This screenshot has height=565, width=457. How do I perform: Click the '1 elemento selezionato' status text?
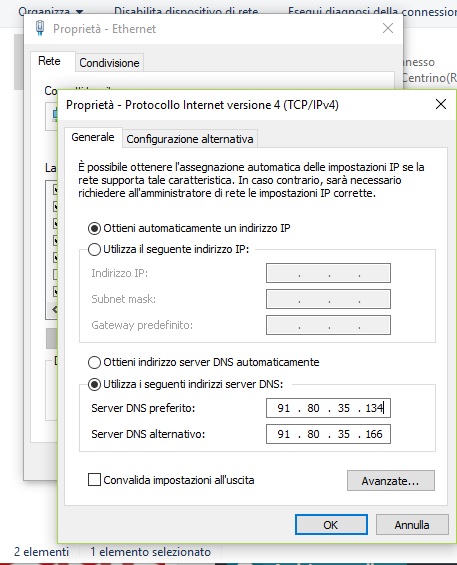click(151, 552)
